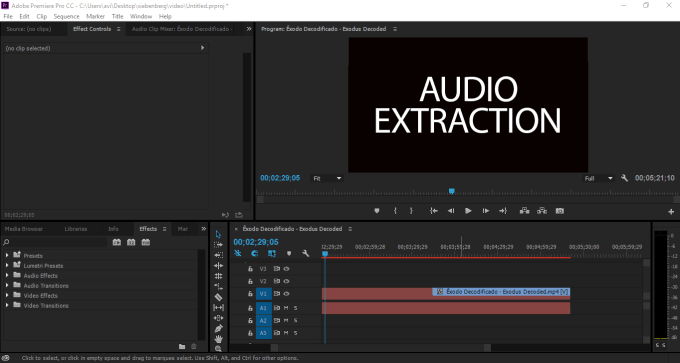This screenshot has width=680, height=363.
Task: Select the Ripple Edit tool
Action: tap(218, 266)
